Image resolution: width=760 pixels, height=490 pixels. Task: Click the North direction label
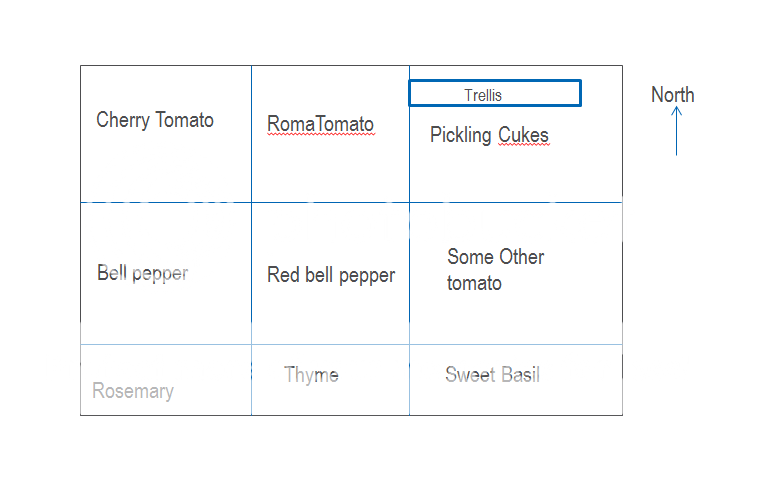click(672, 95)
